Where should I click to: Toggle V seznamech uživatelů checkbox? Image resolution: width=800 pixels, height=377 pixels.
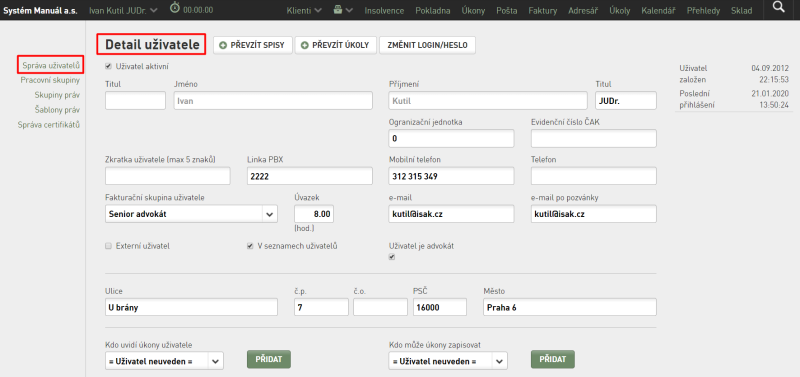click(x=250, y=246)
